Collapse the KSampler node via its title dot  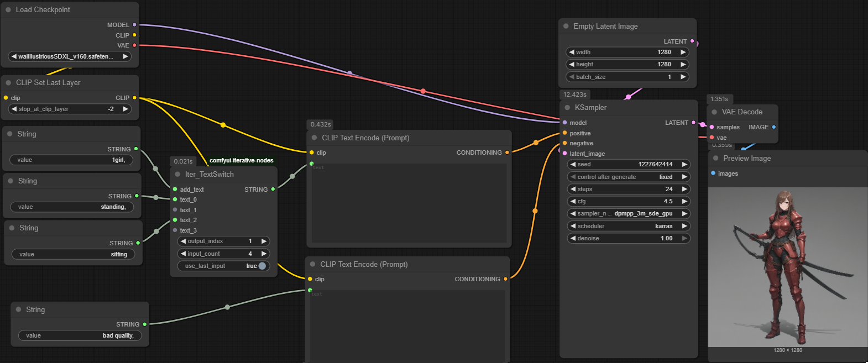(567, 108)
